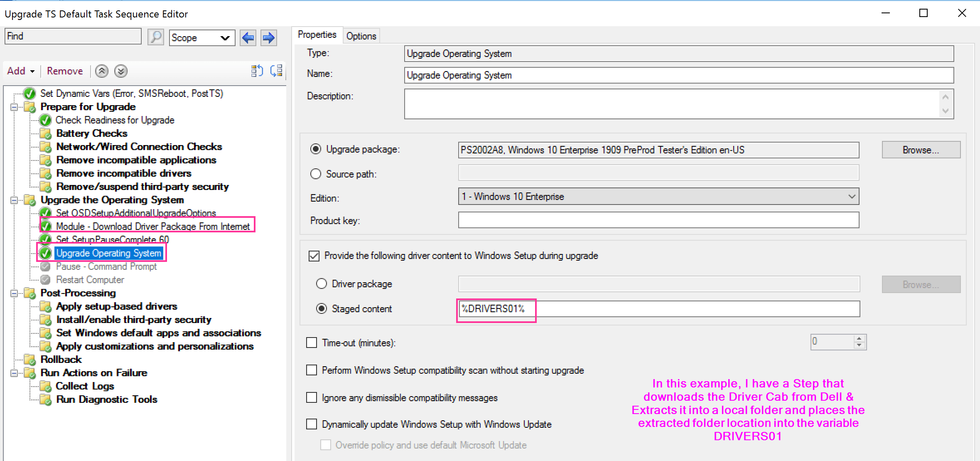Collapse the Prepare for Upgrade group
This screenshot has width=980, height=461.
[x=15, y=107]
